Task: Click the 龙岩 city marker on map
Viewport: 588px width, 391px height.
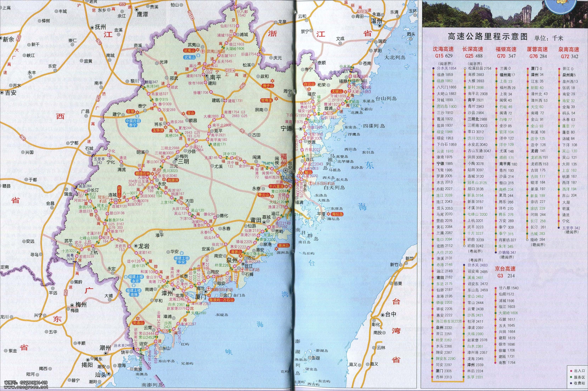Action: point(136,246)
